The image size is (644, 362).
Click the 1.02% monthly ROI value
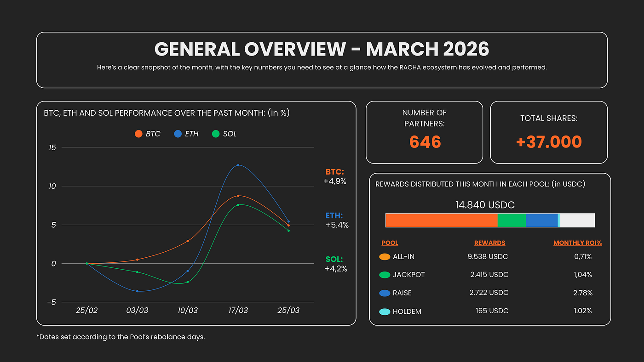coord(583,311)
